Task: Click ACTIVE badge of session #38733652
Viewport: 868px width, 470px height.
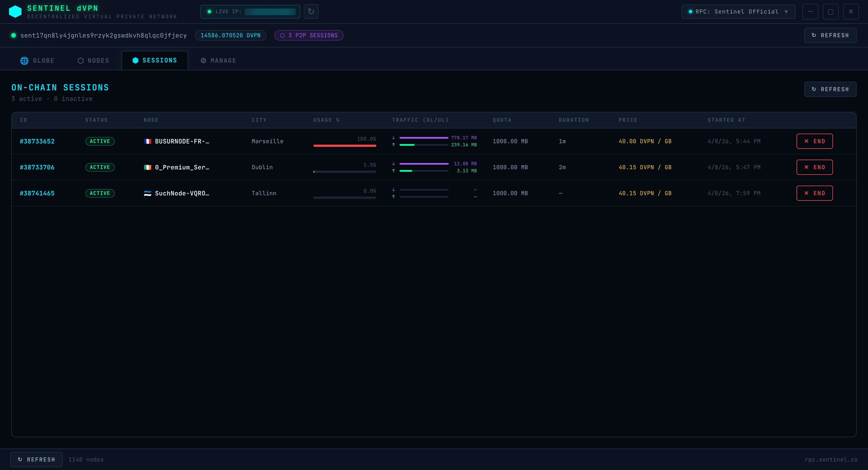Action: (x=100, y=141)
